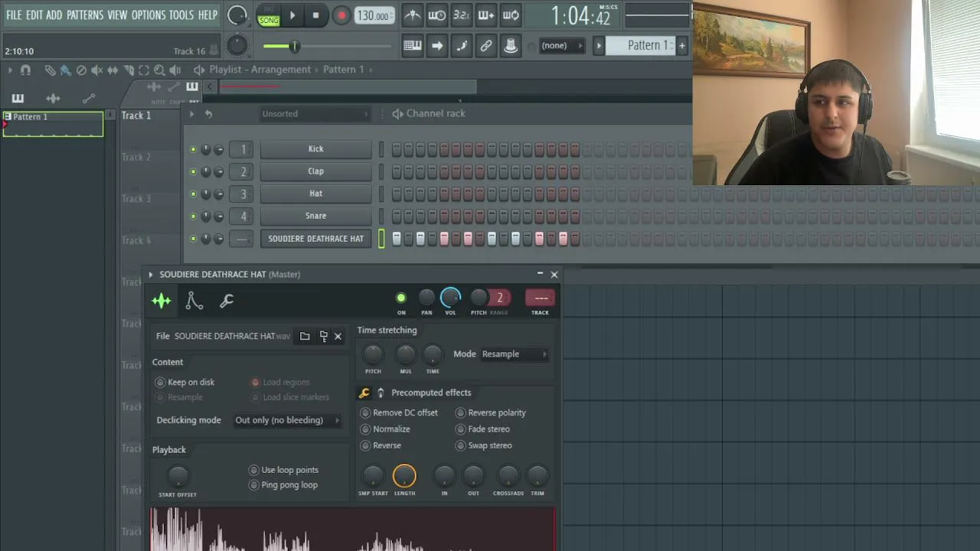Select the Slip tool in Playlist toolbar

pyautogui.click(x=113, y=70)
